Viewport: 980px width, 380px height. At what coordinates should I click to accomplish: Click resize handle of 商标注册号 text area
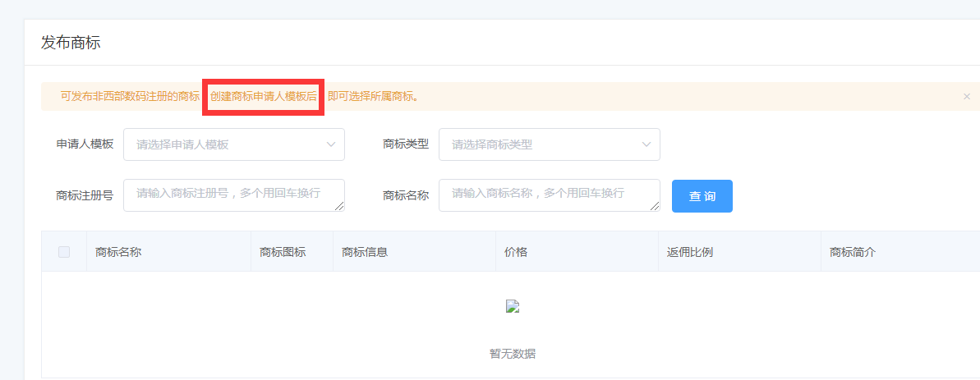point(340,207)
